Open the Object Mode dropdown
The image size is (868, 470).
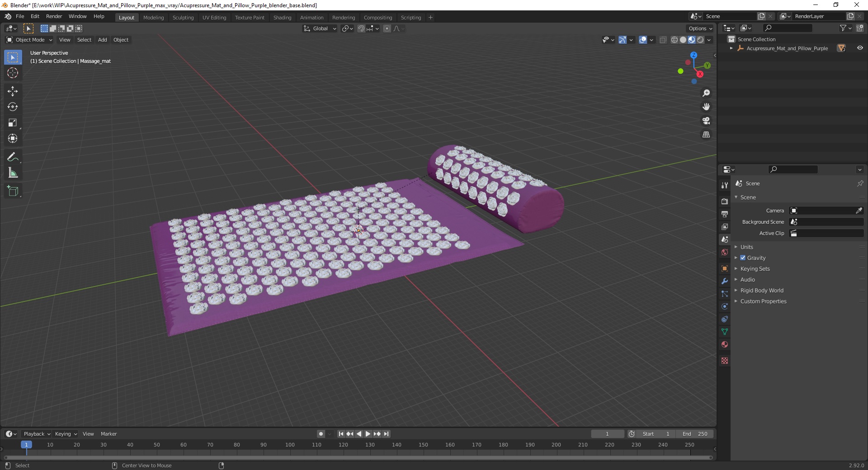29,40
